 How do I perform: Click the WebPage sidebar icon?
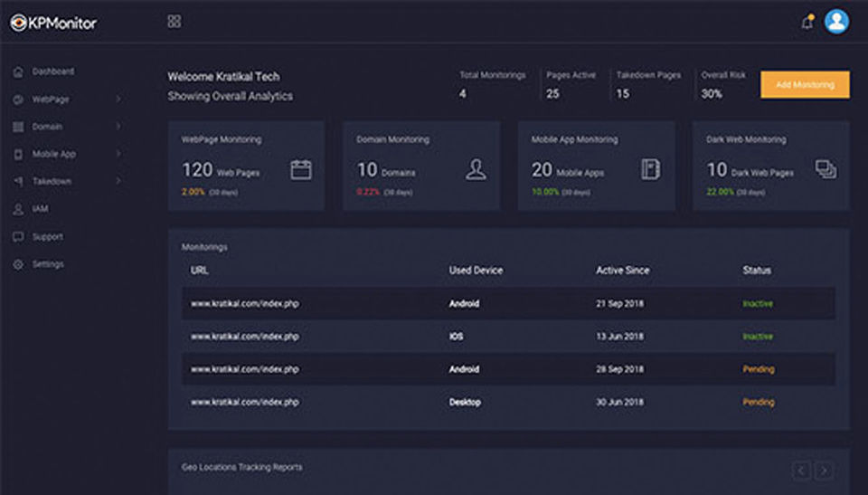click(x=18, y=100)
